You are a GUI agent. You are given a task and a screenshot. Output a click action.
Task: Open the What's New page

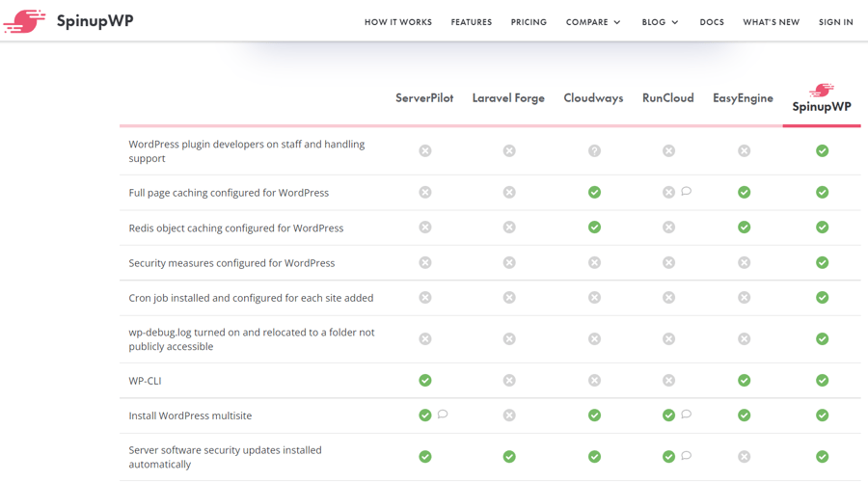pos(772,22)
